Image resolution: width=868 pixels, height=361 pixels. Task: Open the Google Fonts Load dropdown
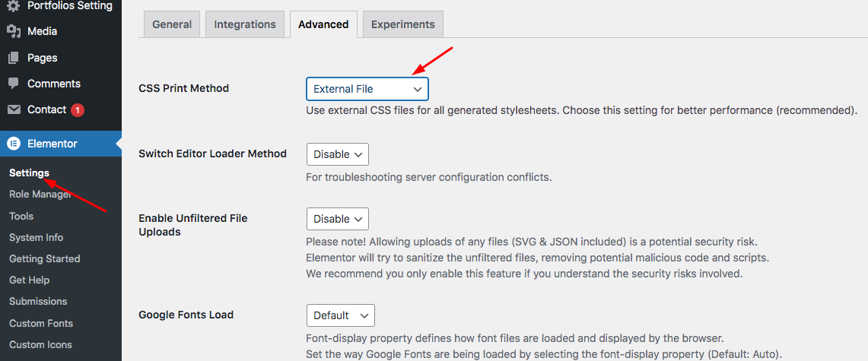click(x=340, y=315)
